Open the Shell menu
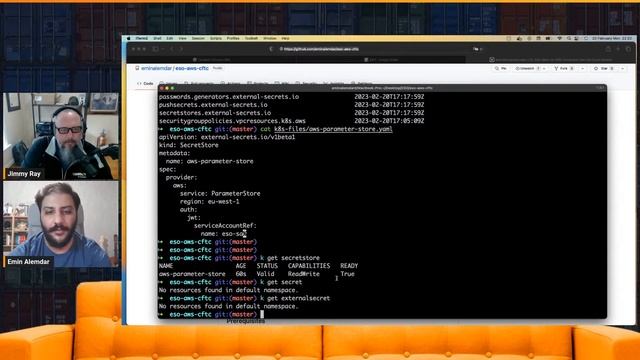 [157, 38]
